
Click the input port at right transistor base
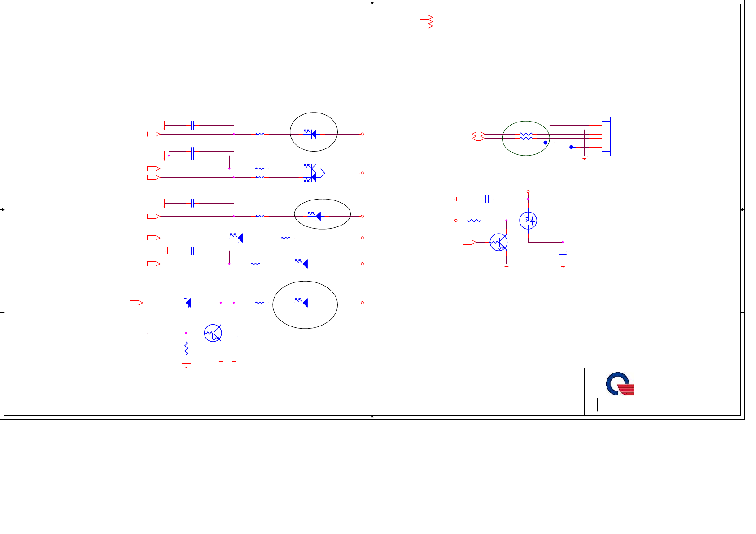(x=470, y=242)
